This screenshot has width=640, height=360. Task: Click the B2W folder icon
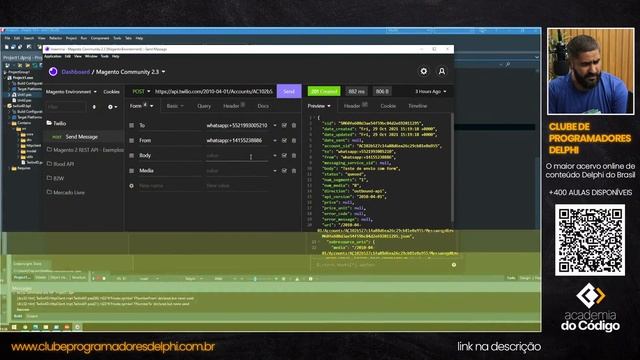49,178
